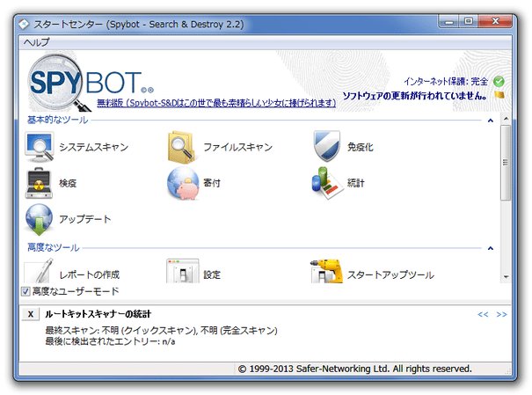The width and height of the screenshot is (532, 395).
Task: Click the 最終スキャン status line
Action: [161, 331]
